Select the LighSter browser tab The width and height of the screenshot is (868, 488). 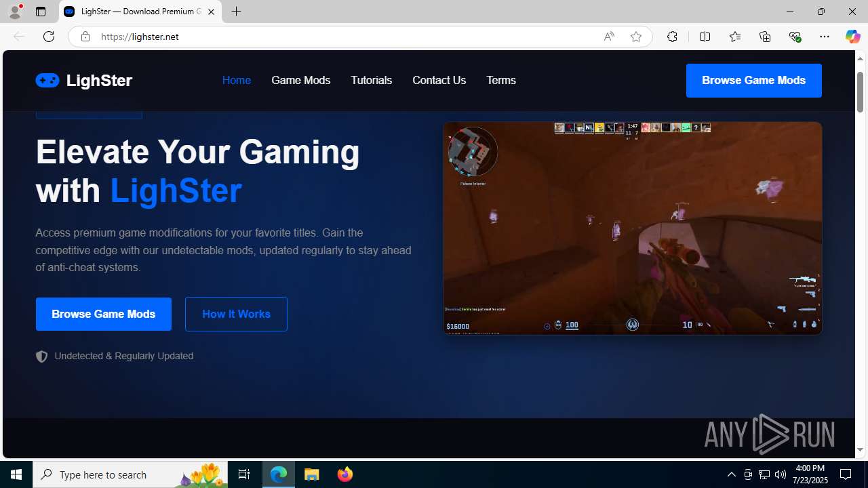[x=140, y=12]
